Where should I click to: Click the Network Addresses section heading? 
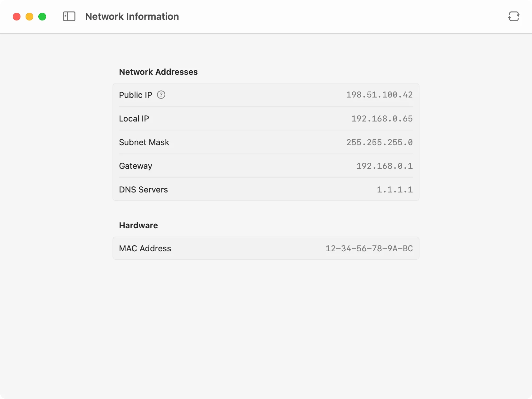158,72
